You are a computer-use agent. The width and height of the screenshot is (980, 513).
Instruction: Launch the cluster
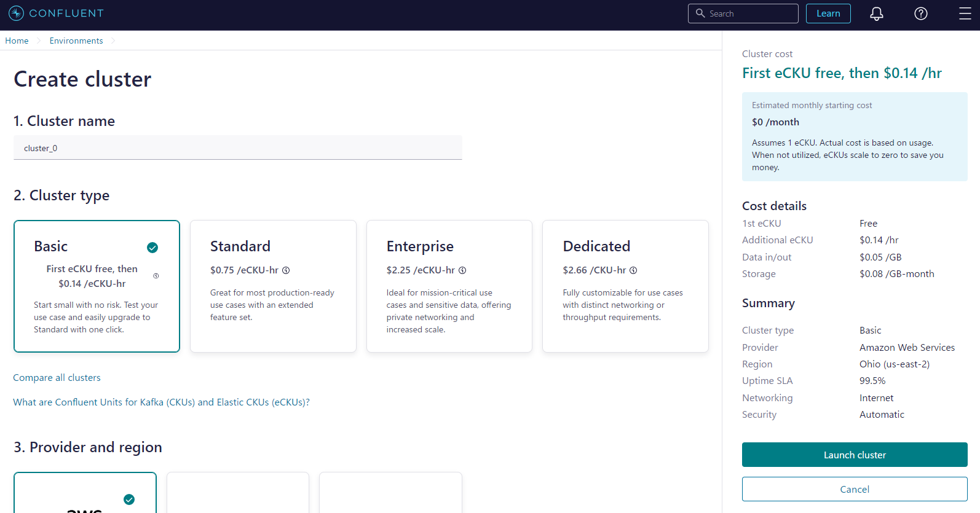click(x=855, y=455)
